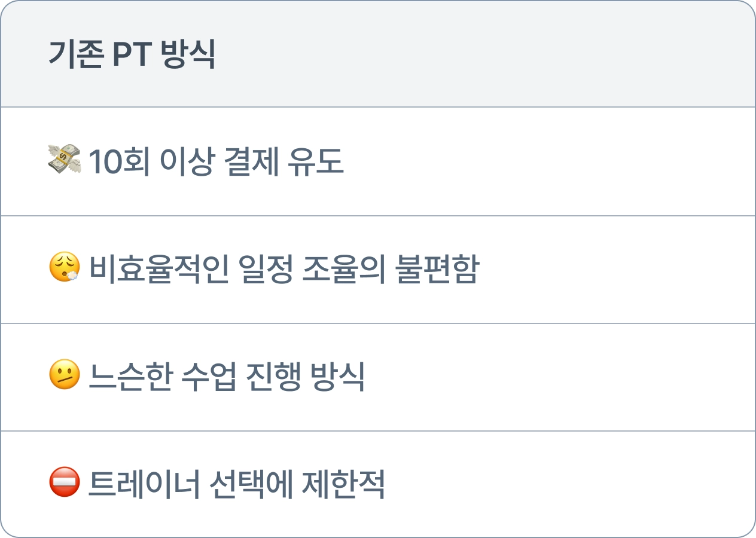This screenshot has height=538, width=756.
Task: Click the "트레이너 선택에 제한적" row text
Action: click(236, 484)
